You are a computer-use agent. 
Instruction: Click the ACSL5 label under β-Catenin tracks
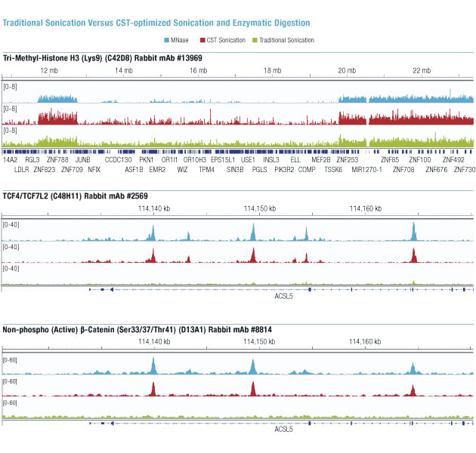pyautogui.click(x=283, y=429)
